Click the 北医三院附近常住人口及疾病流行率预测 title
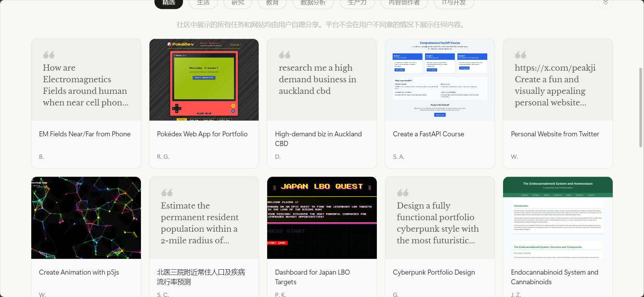The image size is (644, 297). [x=201, y=277]
